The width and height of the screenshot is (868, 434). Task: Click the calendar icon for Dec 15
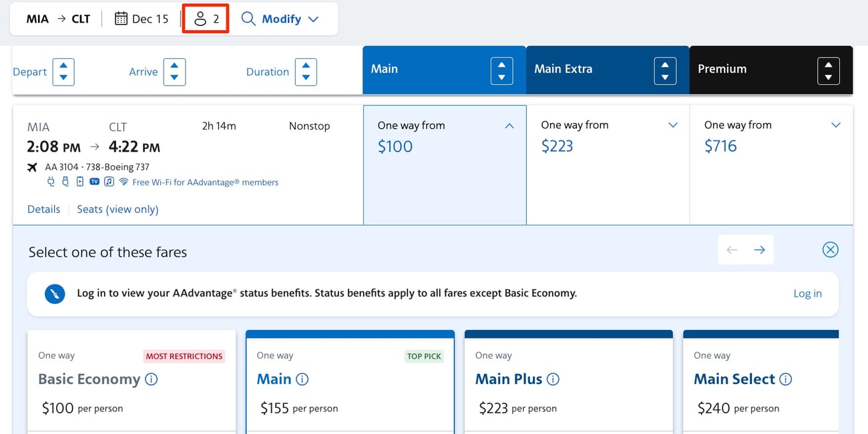coord(121,19)
